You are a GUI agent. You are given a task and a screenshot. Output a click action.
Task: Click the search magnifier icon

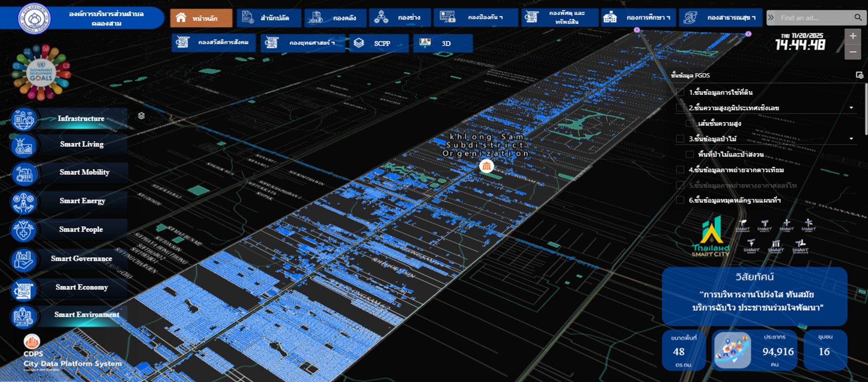click(858, 17)
